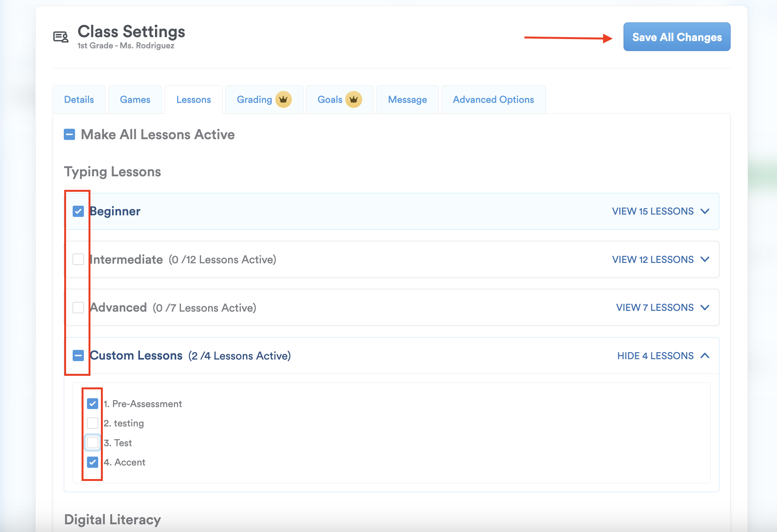This screenshot has width=777, height=532.
Task: Click the Save All Changes button
Action: coord(676,37)
